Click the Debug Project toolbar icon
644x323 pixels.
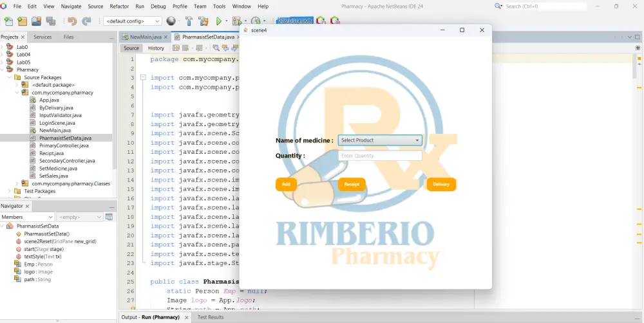click(236, 21)
